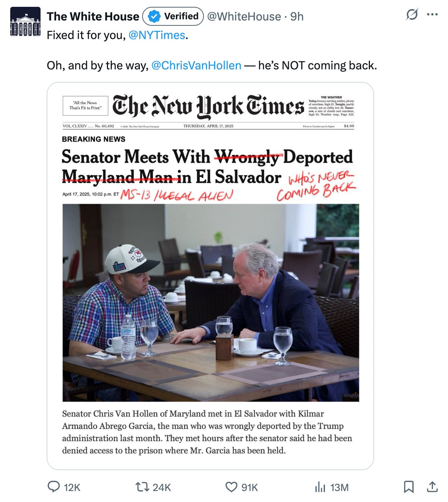Enlarge the attached New York Times image
Image resolution: width=448 pixels, height=502 pixels.
click(210, 276)
